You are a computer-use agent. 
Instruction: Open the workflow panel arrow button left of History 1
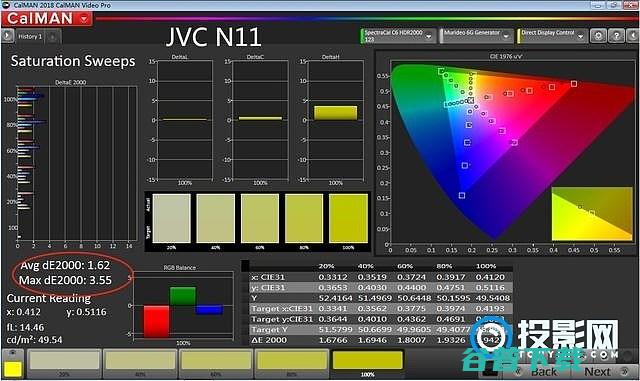coord(7,36)
